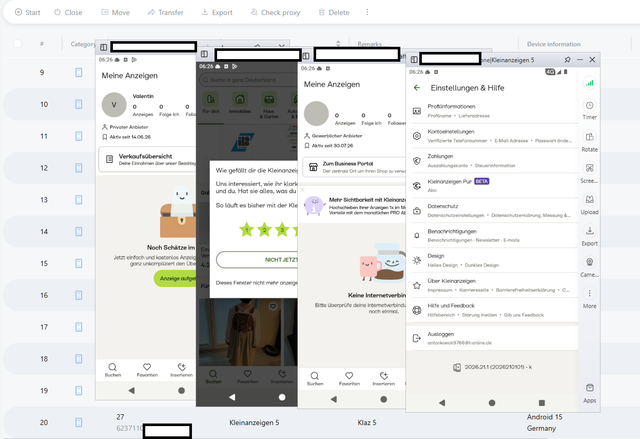This screenshot has width=640, height=439.
Task: Tap Android recents square in Kleinanzeigen 5 window
Action: (x=542, y=403)
